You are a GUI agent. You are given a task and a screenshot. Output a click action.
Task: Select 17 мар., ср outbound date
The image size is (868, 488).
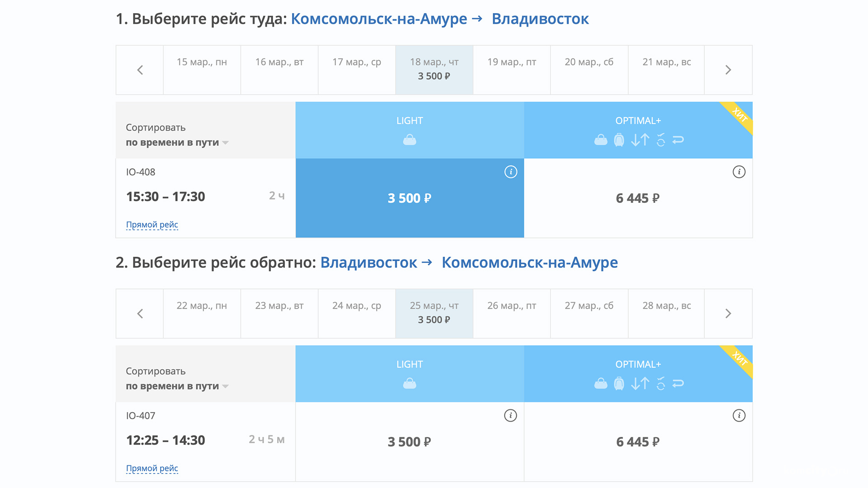point(357,70)
